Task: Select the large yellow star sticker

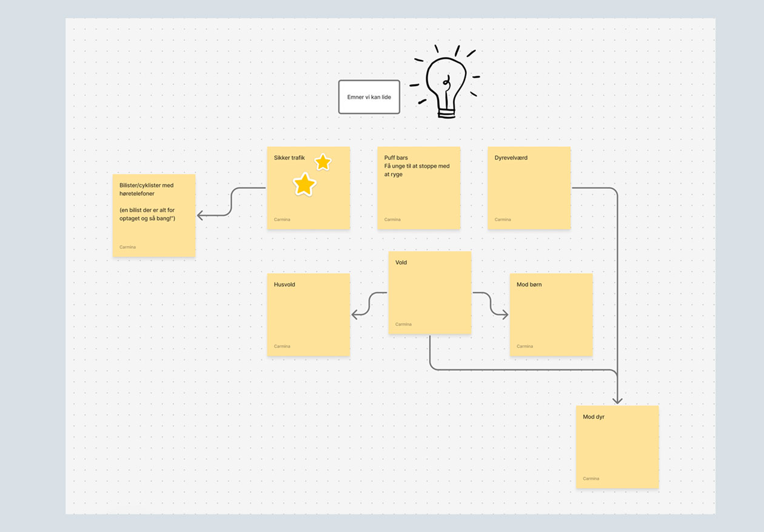Action: (x=304, y=184)
